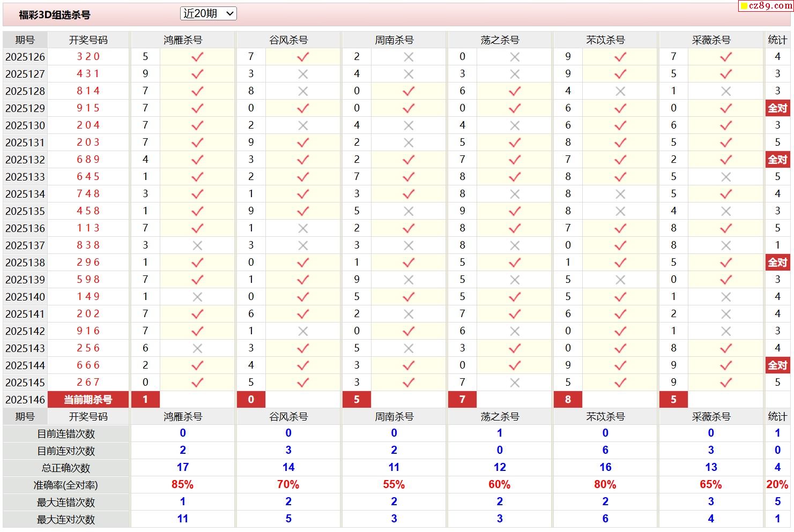Viewport: 794px width, 532px height.
Task: Click the top 鸿雁杀号 column header
Action: tap(183, 40)
